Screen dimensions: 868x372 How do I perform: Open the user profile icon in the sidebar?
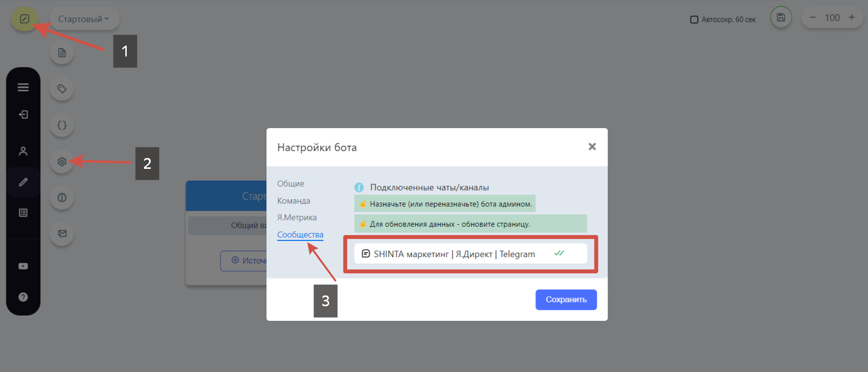click(23, 151)
